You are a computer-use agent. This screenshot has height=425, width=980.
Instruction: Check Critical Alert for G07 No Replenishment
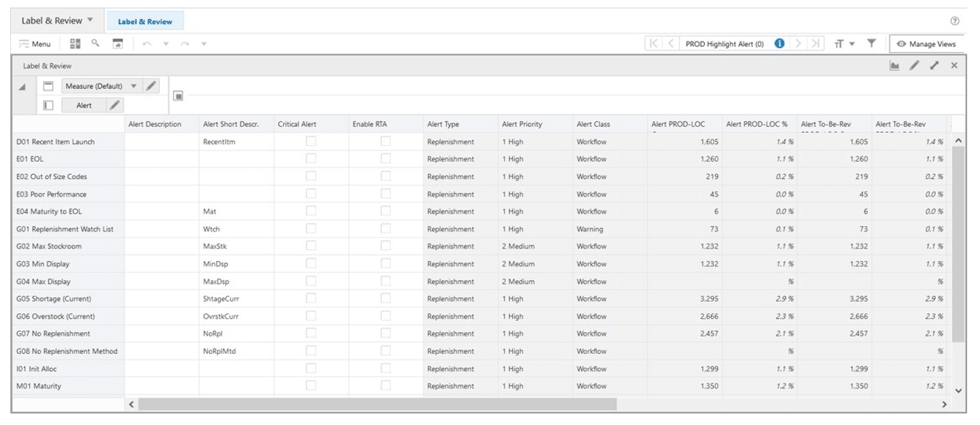click(311, 333)
